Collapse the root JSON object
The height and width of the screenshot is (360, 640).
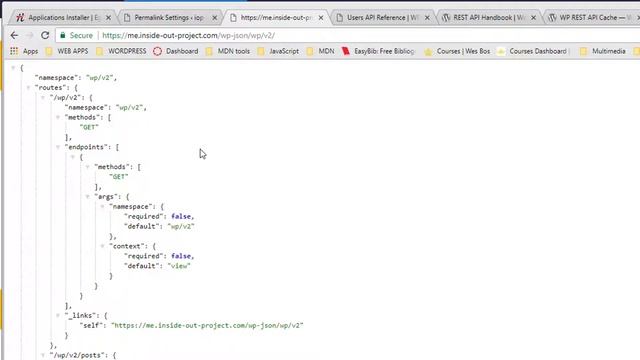click(x=13, y=68)
